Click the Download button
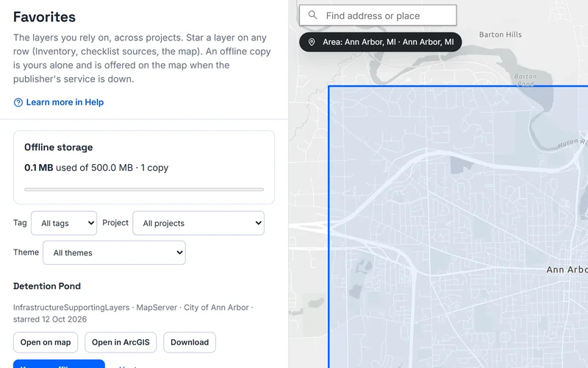The height and width of the screenshot is (368, 588). [x=190, y=342]
